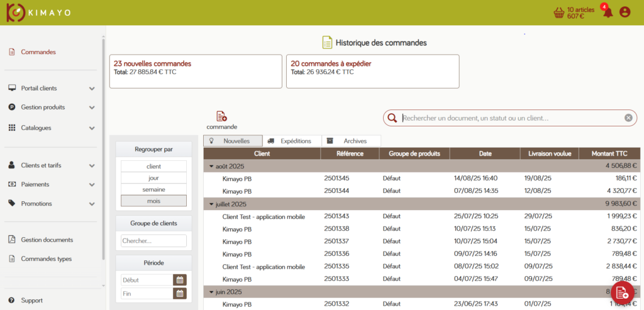
Task: Sort by Livraison voulue column header
Action: click(550, 153)
